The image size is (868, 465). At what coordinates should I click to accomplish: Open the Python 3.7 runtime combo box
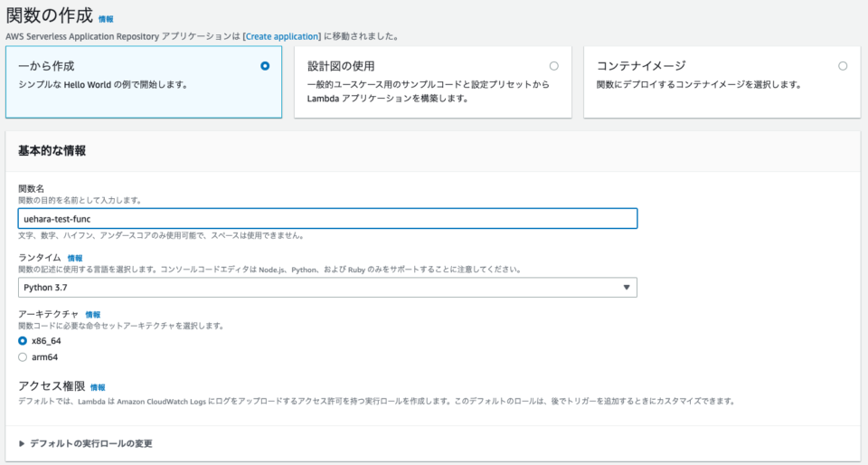(x=325, y=288)
